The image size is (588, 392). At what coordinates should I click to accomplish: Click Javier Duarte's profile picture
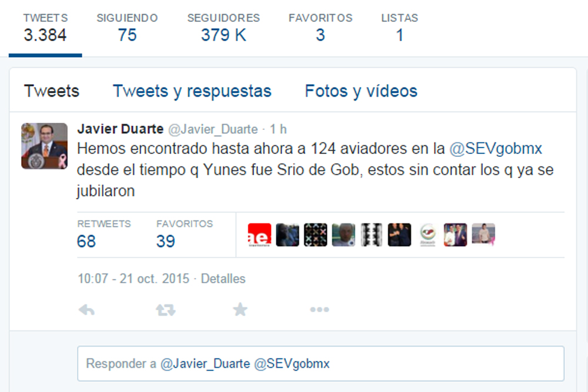[44, 146]
